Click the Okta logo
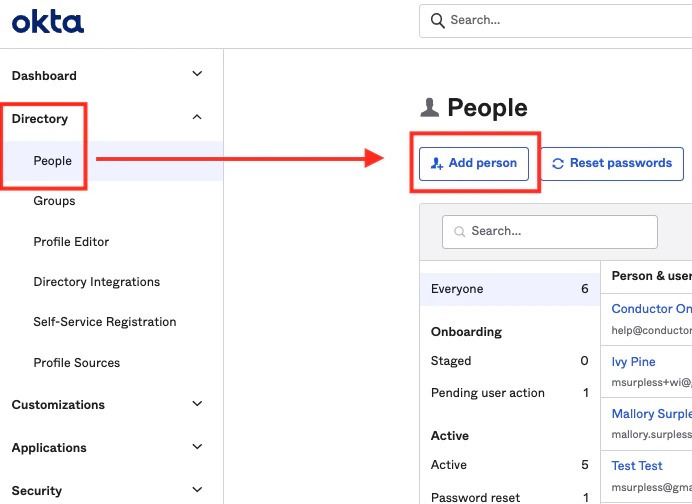The image size is (692, 504). coord(48,21)
